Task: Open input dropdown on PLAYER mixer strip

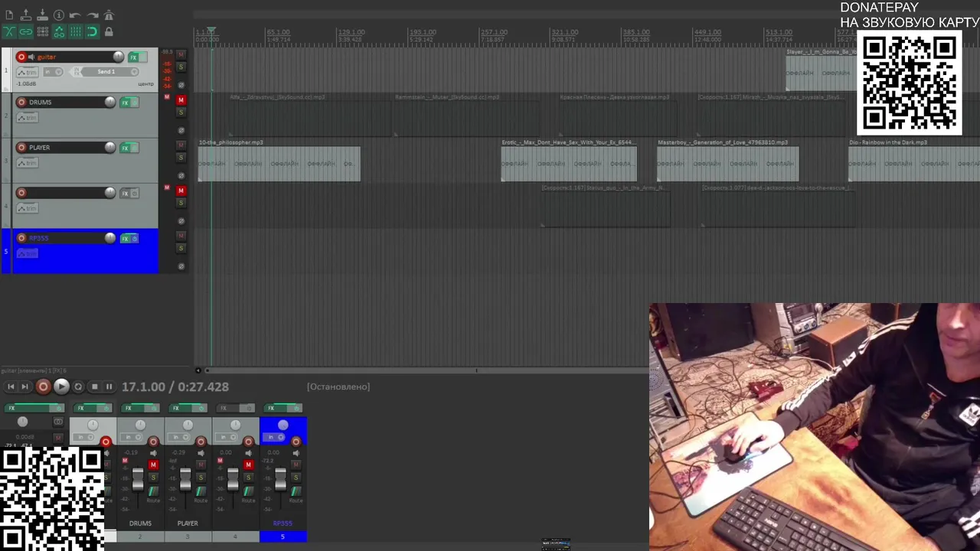Action: [x=181, y=437]
